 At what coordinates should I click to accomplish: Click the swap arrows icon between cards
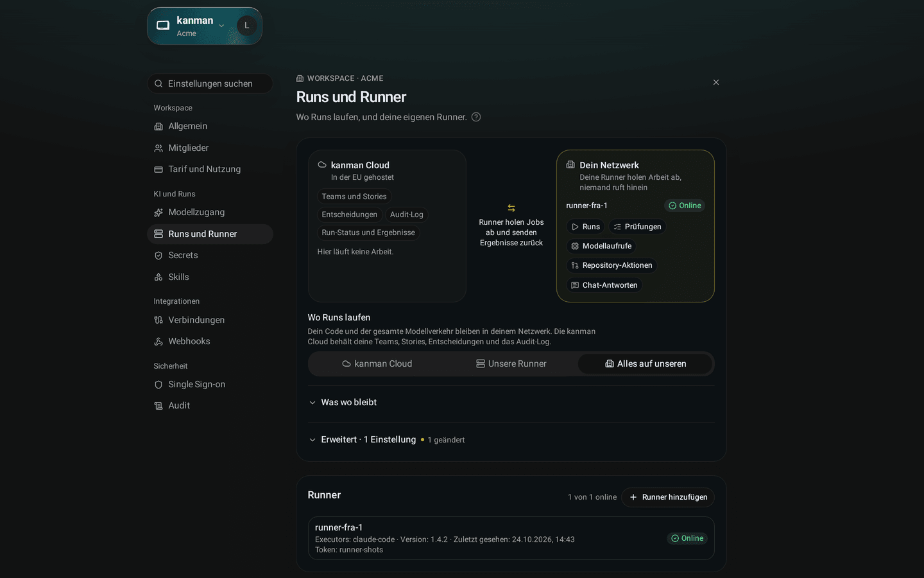[x=511, y=208]
